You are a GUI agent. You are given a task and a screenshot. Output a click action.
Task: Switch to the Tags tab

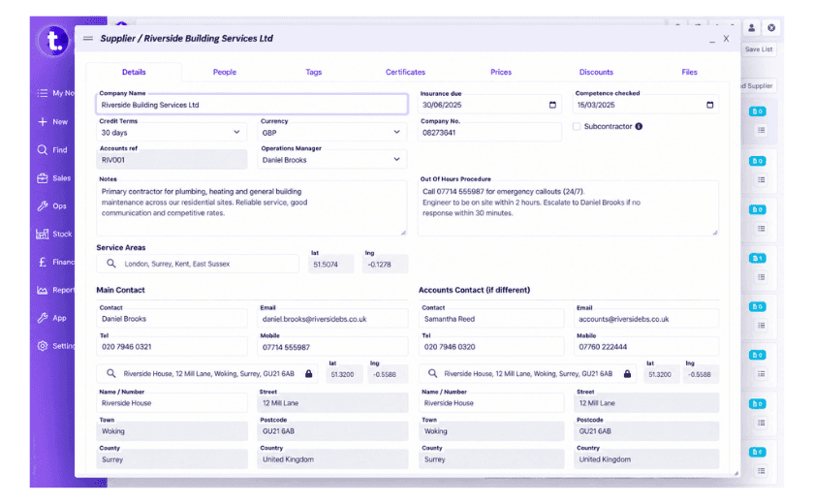[x=314, y=72]
